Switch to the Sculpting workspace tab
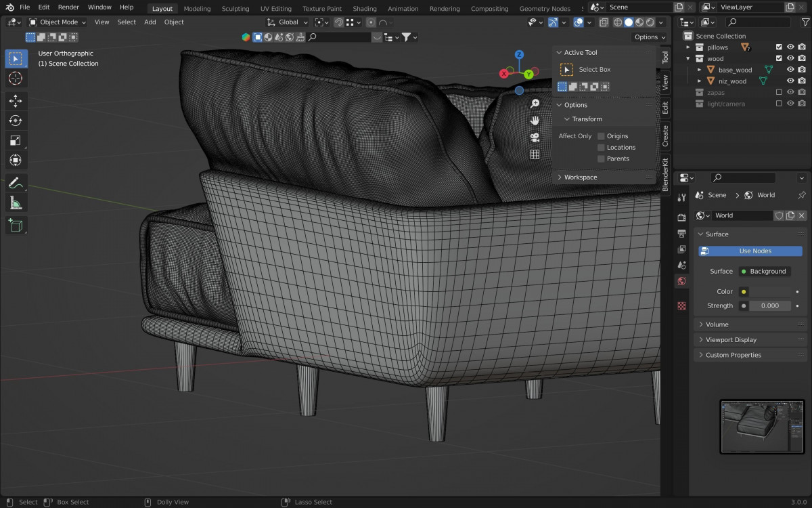 [235, 9]
